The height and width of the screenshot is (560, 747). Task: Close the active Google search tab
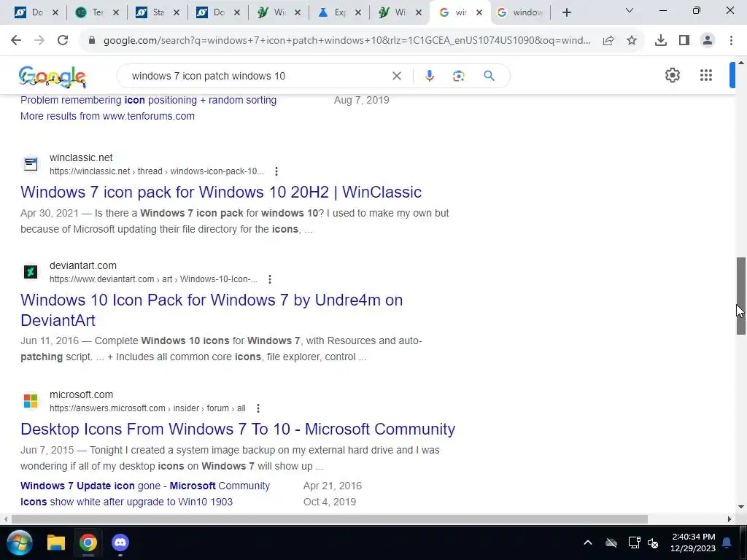pos(479,13)
